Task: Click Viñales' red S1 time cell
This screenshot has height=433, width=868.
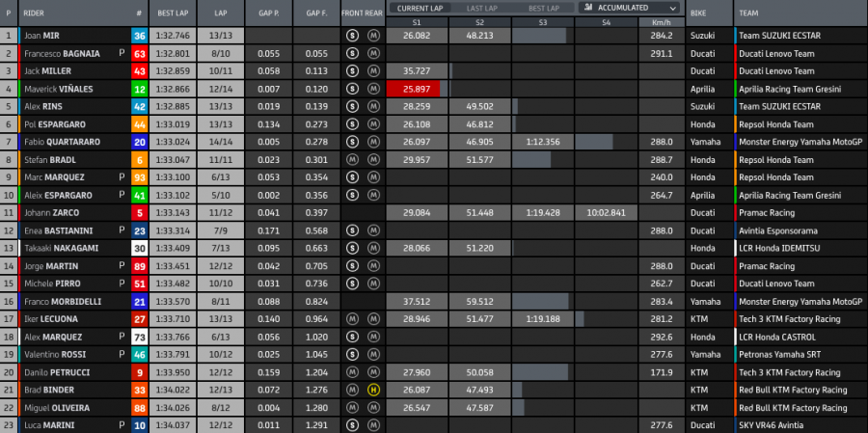Action: pos(412,89)
